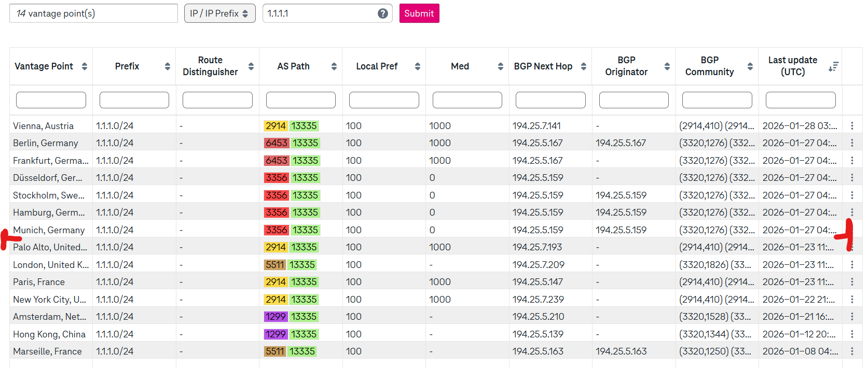Image resolution: width=868 pixels, height=368 pixels.
Task: Focus the Vantage Point filter box
Action: click(x=51, y=100)
